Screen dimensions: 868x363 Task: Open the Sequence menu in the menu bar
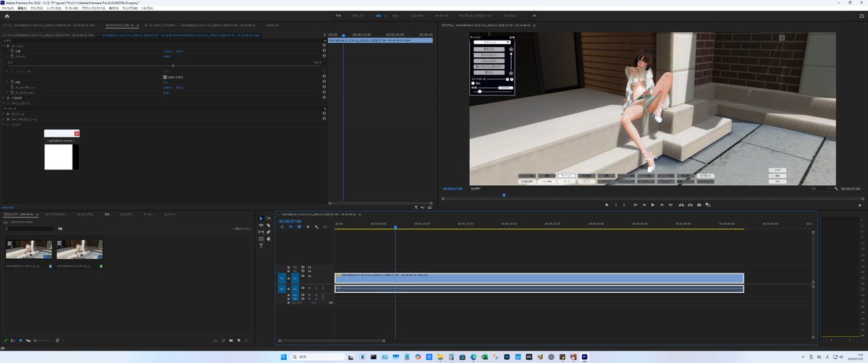tap(54, 8)
